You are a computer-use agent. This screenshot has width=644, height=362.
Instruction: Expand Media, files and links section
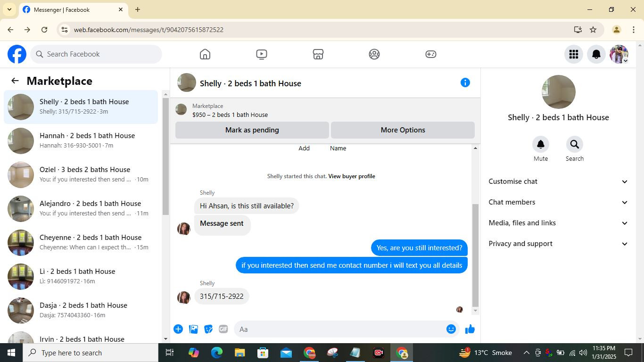point(558,223)
